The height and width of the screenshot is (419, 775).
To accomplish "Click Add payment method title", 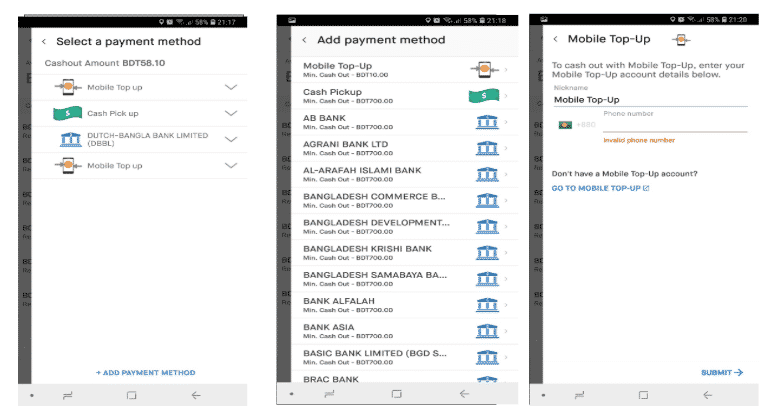I will pyautogui.click(x=381, y=40).
